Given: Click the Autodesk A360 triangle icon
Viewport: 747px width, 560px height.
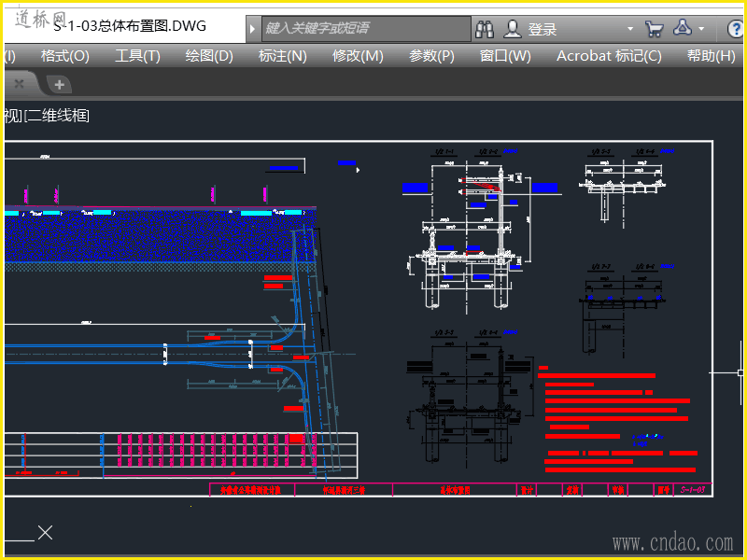Looking at the screenshot, I should (x=683, y=28).
